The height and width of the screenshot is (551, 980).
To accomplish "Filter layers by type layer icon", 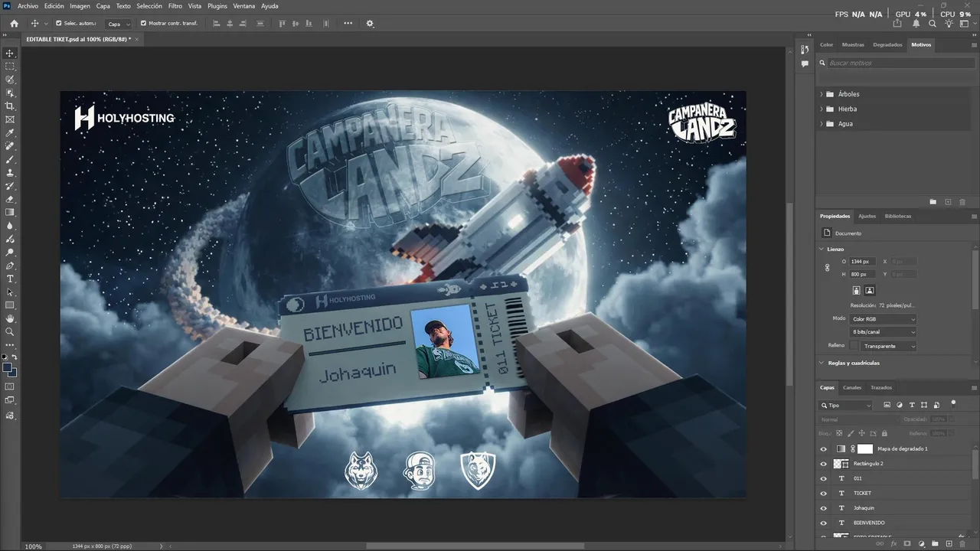I will (x=912, y=405).
